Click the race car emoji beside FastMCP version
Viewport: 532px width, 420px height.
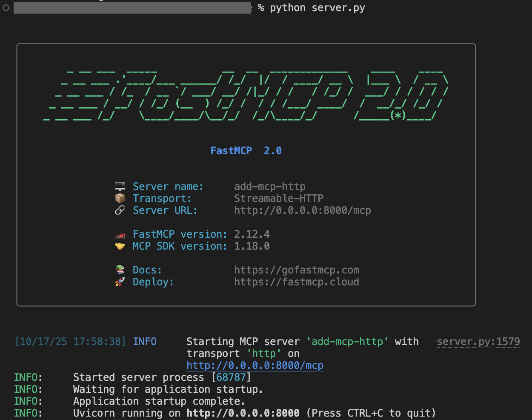click(x=120, y=235)
